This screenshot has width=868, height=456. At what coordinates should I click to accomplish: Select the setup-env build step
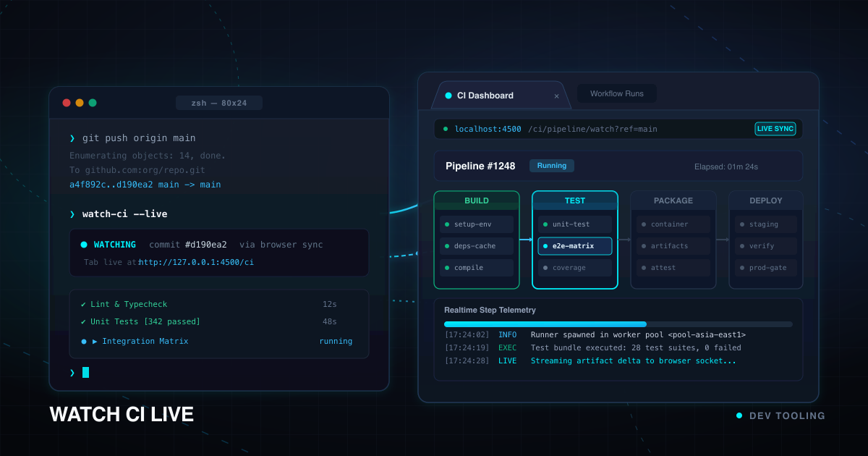click(x=477, y=224)
